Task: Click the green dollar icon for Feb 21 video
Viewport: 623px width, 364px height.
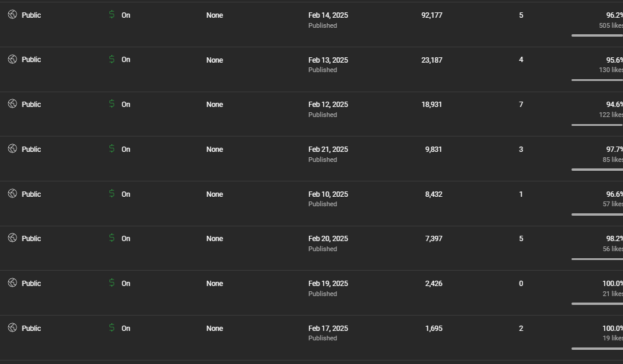Action: (112, 149)
